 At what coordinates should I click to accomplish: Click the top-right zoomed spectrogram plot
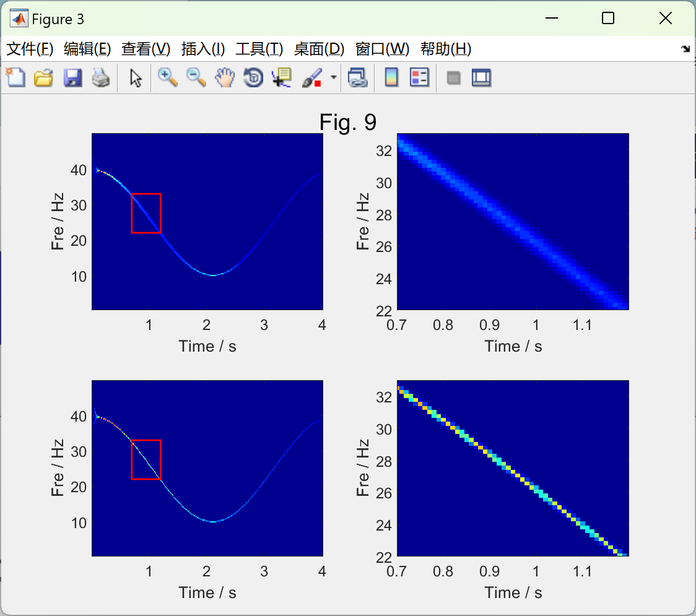pos(513,222)
